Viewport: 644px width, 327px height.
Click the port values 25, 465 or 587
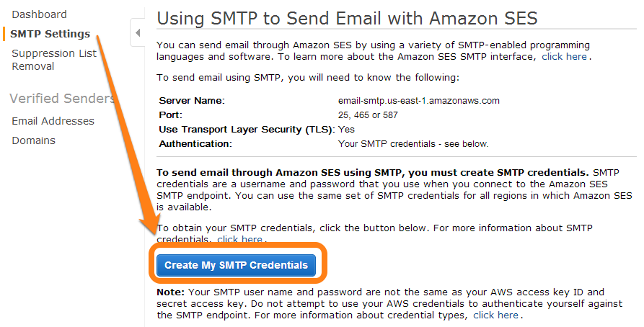pyautogui.click(x=368, y=115)
